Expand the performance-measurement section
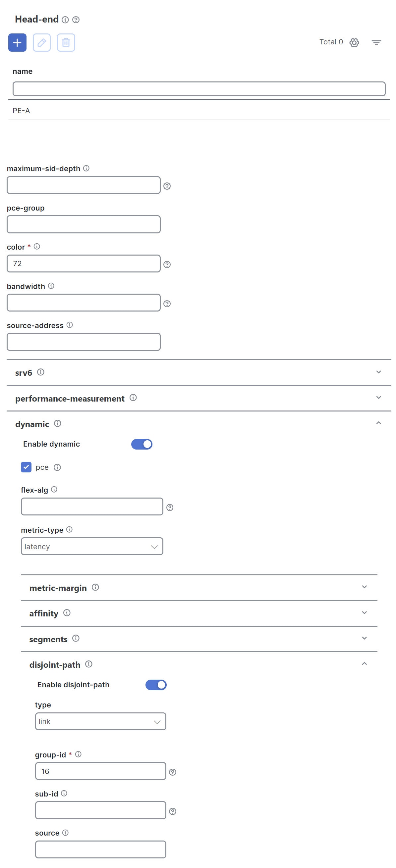The image size is (396, 868). pyautogui.click(x=378, y=398)
